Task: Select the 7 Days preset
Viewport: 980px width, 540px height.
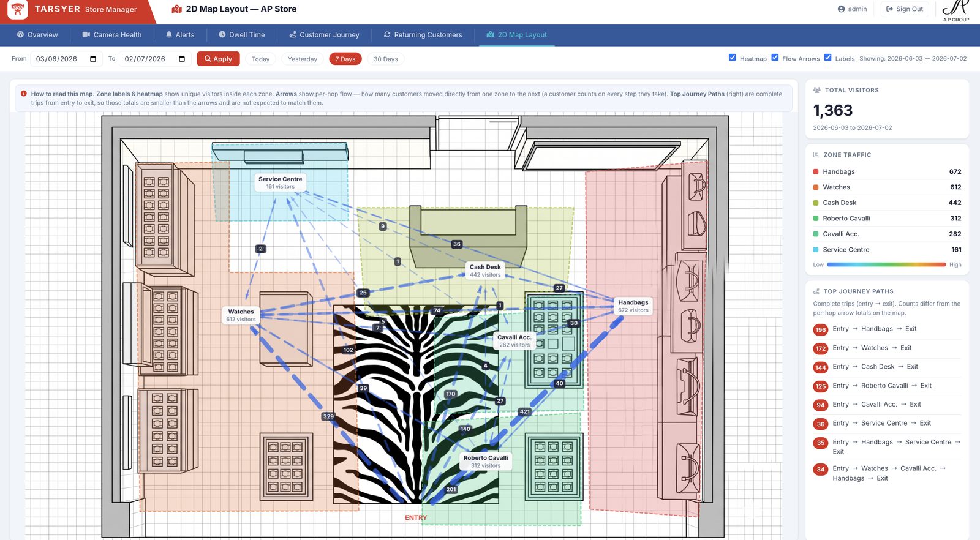Action: pos(345,59)
